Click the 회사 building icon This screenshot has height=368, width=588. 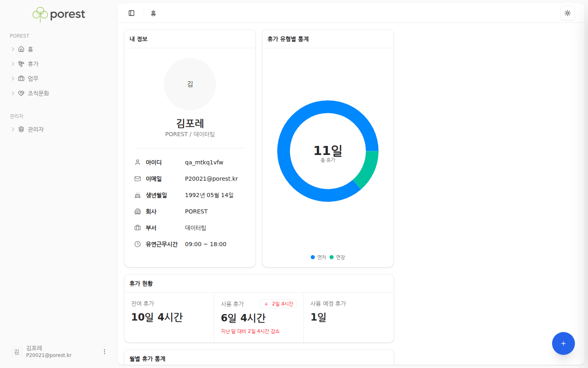[x=138, y=211]
